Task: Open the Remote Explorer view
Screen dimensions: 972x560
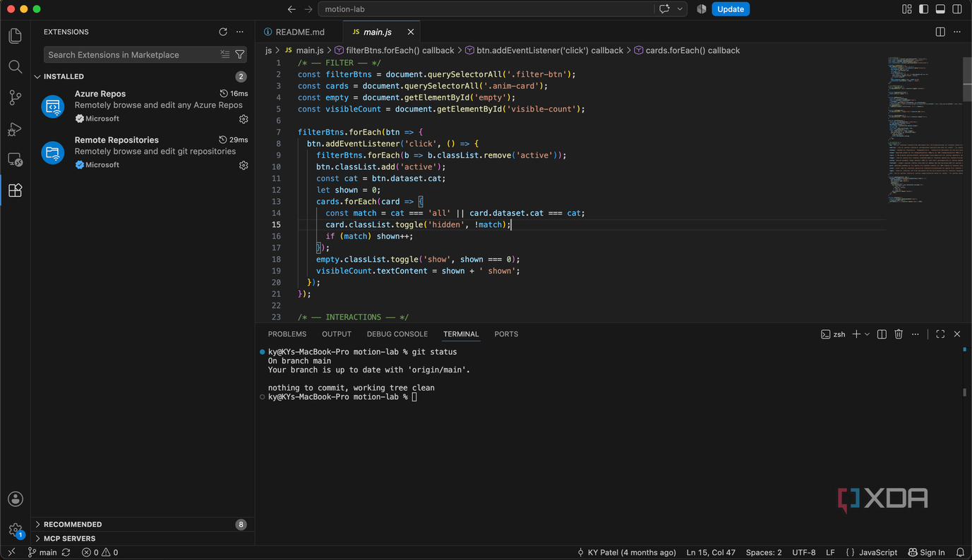Action: (15, 160)
